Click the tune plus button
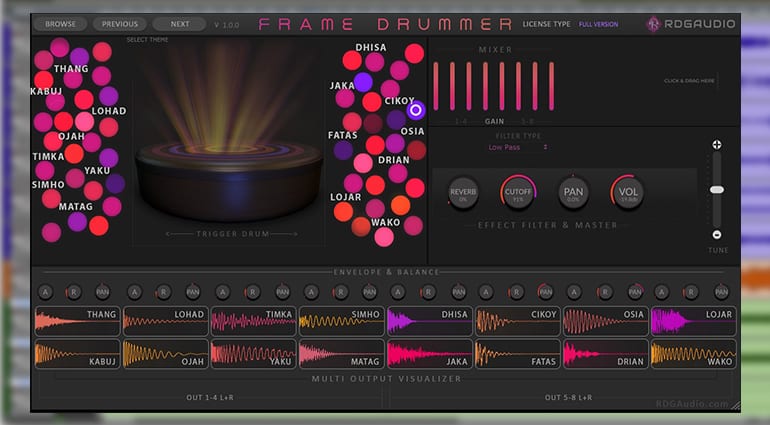Screen dimensions: 770x425 click(x=716, y=145)
